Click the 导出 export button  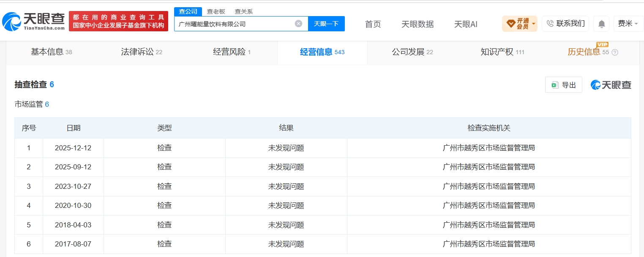pos(564,85)
